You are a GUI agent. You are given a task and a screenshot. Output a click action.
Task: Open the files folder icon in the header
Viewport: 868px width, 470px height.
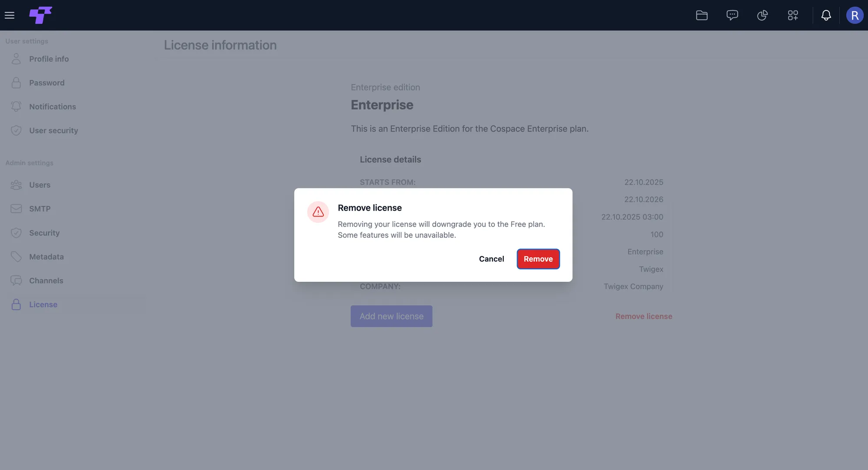[x=702, y=15]
